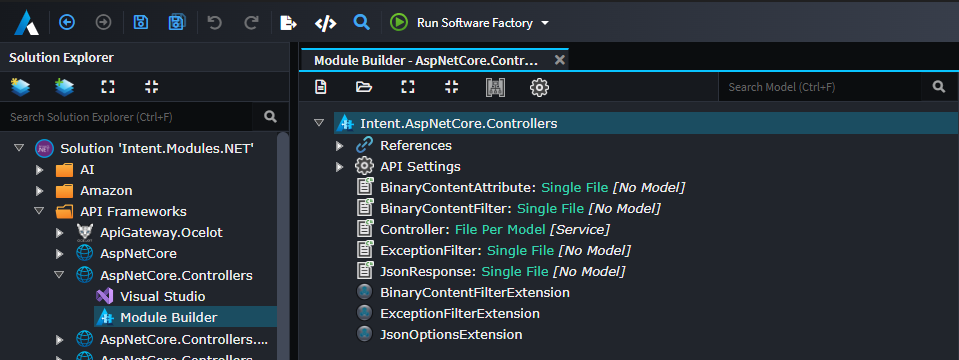Save all with the double floppy icon
Screen dimensions: 959x360
[177, 23]
